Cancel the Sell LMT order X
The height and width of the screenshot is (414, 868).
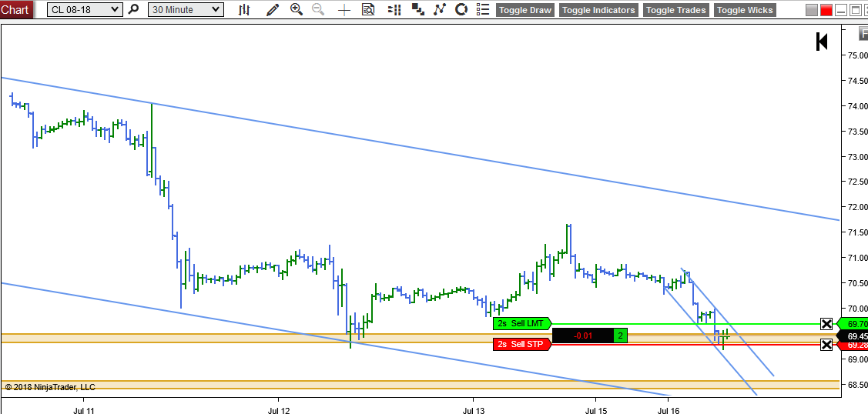(826, 324)
